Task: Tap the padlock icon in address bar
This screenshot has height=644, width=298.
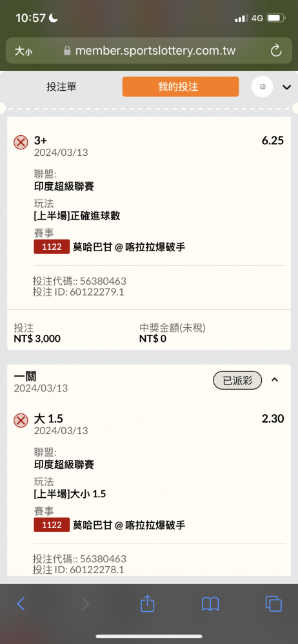Action: [68, 51]
